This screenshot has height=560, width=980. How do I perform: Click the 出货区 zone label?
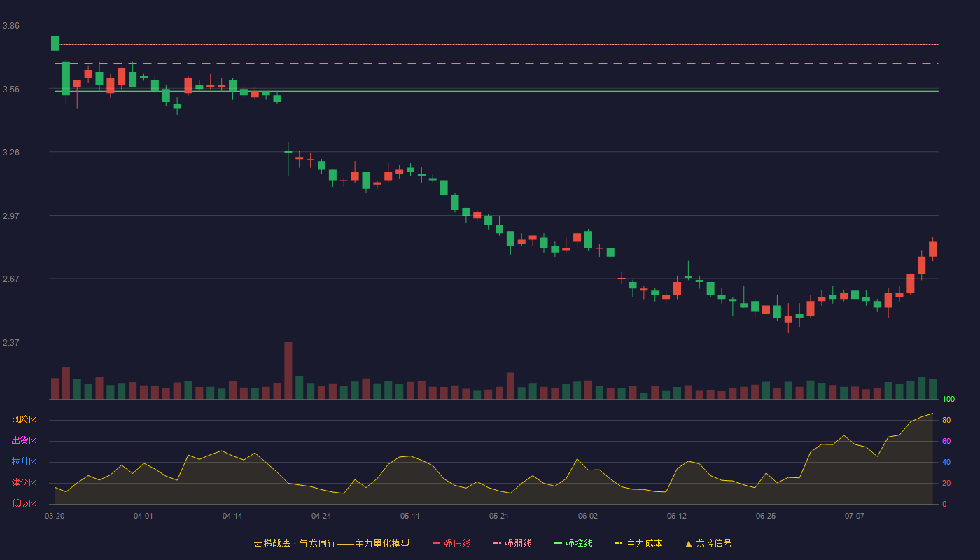24,441
